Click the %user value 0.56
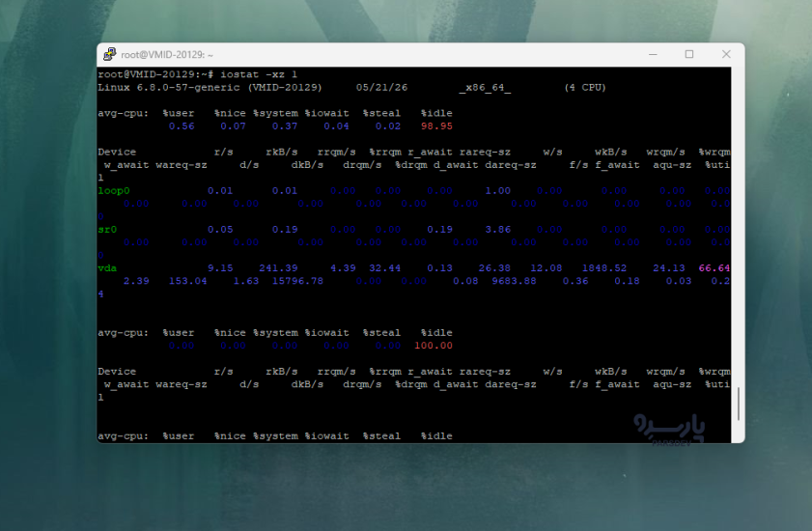 [182, 126]
